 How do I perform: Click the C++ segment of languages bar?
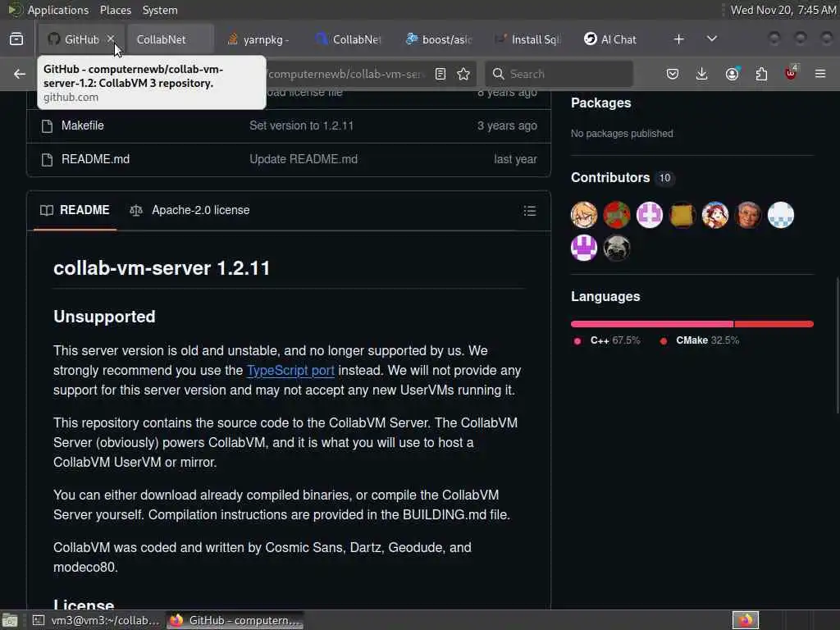click(652, 324)
